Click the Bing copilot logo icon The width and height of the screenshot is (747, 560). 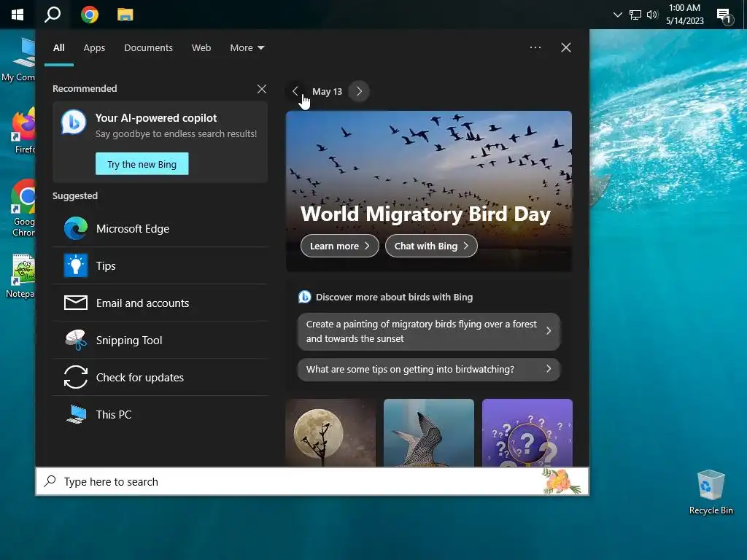pyautogui.click(x=74, y=122)
